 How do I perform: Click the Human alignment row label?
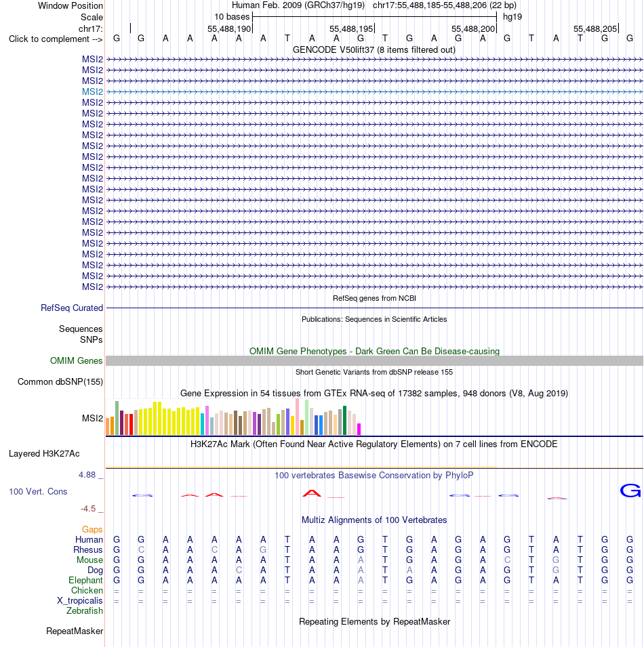89,540
